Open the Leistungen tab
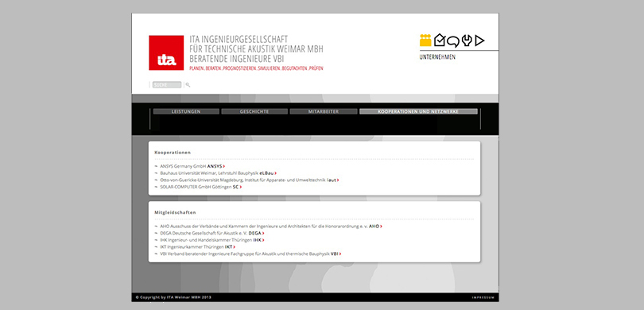 (x=186, y=111)
